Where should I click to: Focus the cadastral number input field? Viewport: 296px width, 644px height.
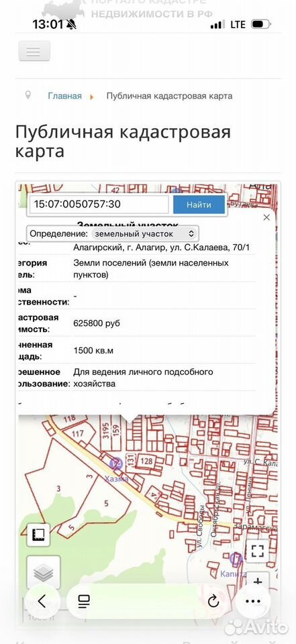click(x=99, y=204)
